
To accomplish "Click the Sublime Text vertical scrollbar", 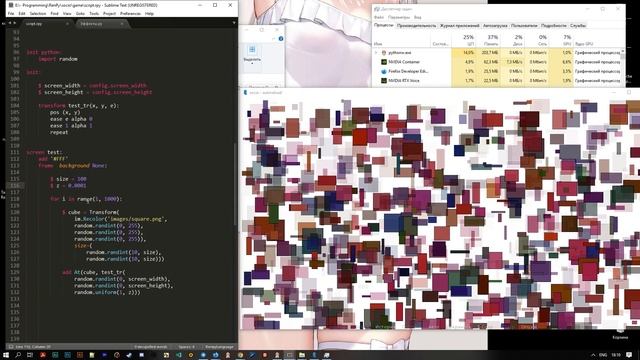I will click(235, 184).
